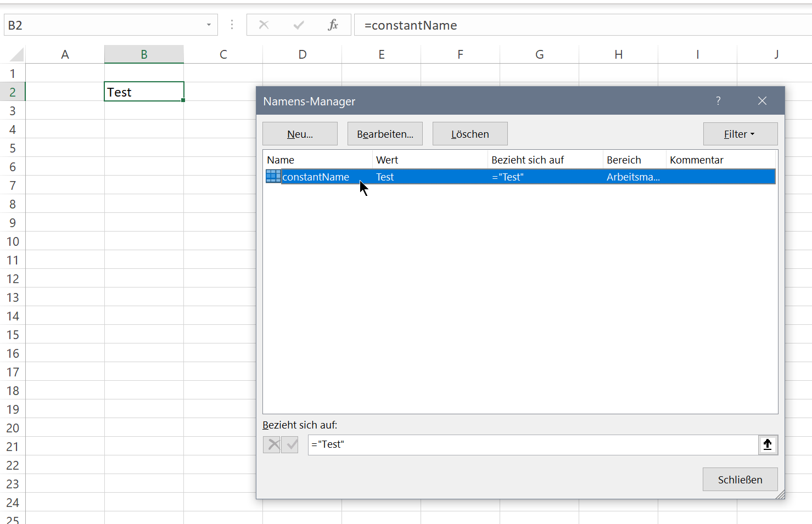The image size is (812, 524).
Task: Sort by the Wert column header
Action: click(430, 160)
